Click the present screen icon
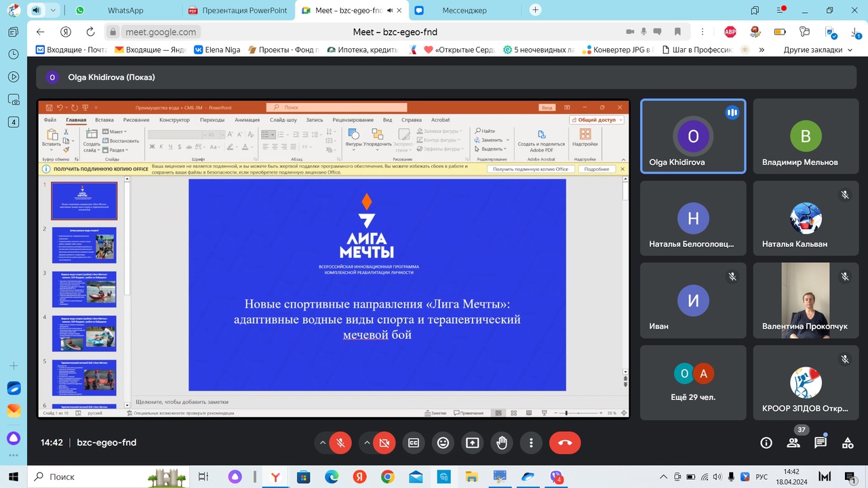This screenshot has width=868, height=488. click(x=472, y=443)
